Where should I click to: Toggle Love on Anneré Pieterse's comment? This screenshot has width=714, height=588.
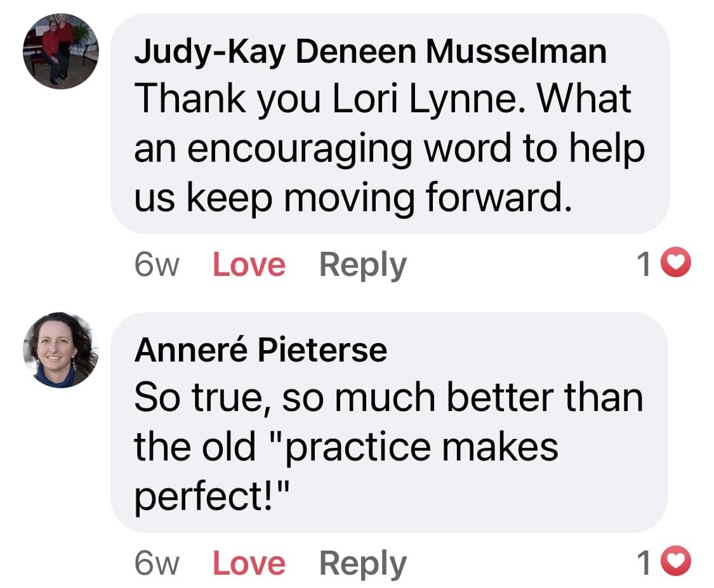[x=249, y=563]
